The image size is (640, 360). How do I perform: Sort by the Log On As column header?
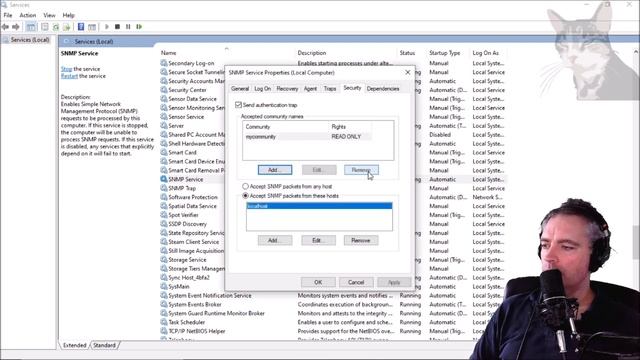pos(485,53)
